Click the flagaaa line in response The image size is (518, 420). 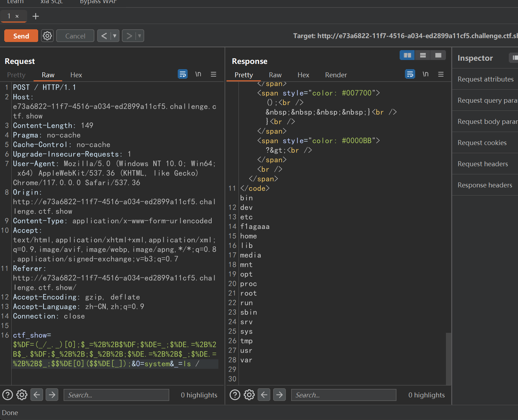[255, 227]
